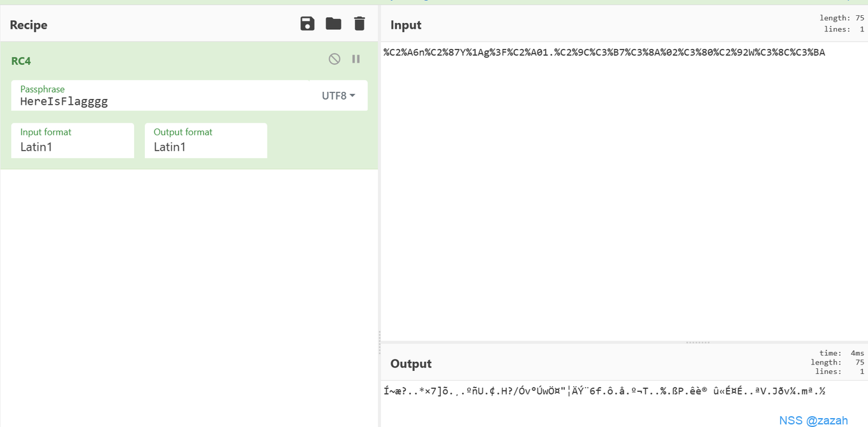The image size is (868, 427).
Task: Set breakpoint on RC4 with pause icon
Action: 356,59
